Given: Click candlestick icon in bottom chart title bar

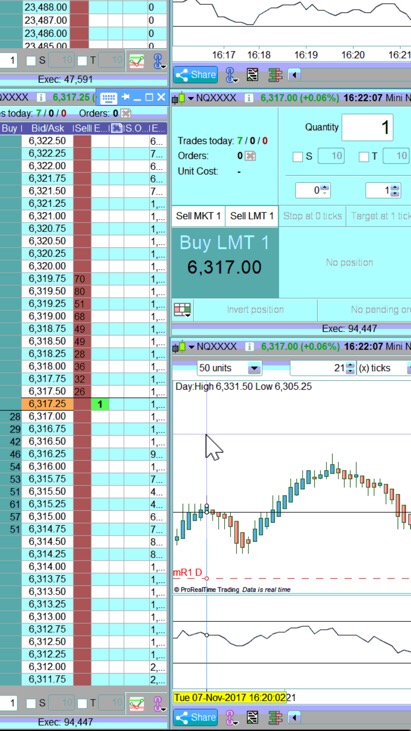Looking at the screenshot, I should pos(180,346).
